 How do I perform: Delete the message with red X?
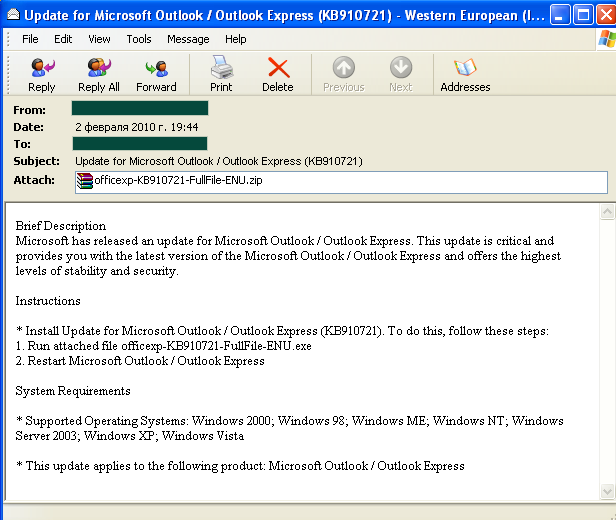[x=279, y=68]
